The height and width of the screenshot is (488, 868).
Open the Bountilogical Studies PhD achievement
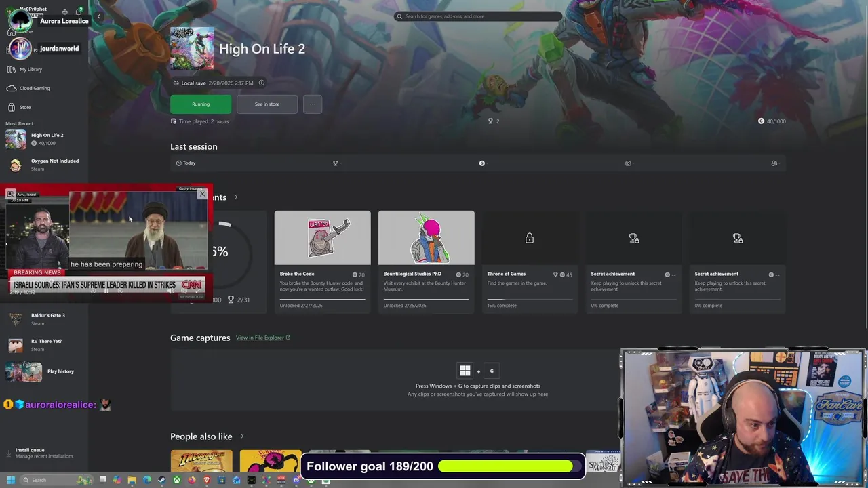[x=427, y=262]
